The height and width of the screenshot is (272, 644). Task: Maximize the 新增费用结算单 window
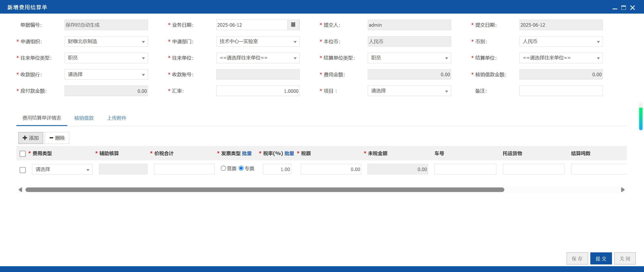[624, 8]
